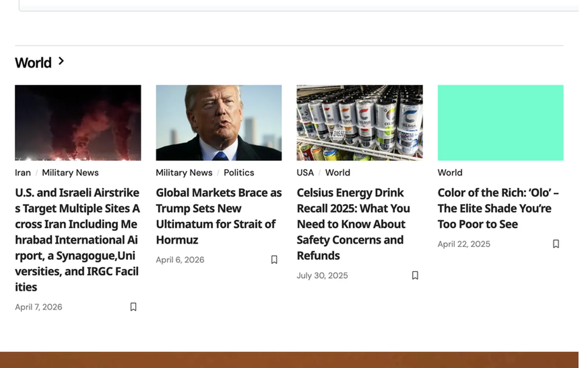588x368 pixels.
Task: Open Military News tag on Global Markets article
Action: coord(184,173)
